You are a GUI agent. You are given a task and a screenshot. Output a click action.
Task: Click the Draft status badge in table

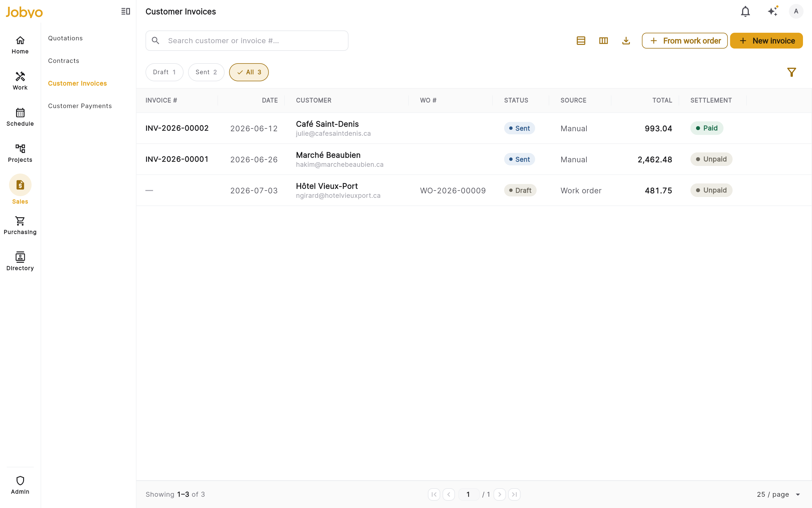(x=520, y=190)
